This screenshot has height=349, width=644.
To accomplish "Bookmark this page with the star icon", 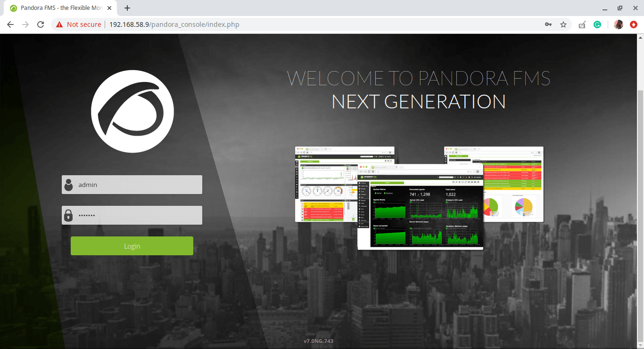I will pyautogui.click(x=563, y=24).
